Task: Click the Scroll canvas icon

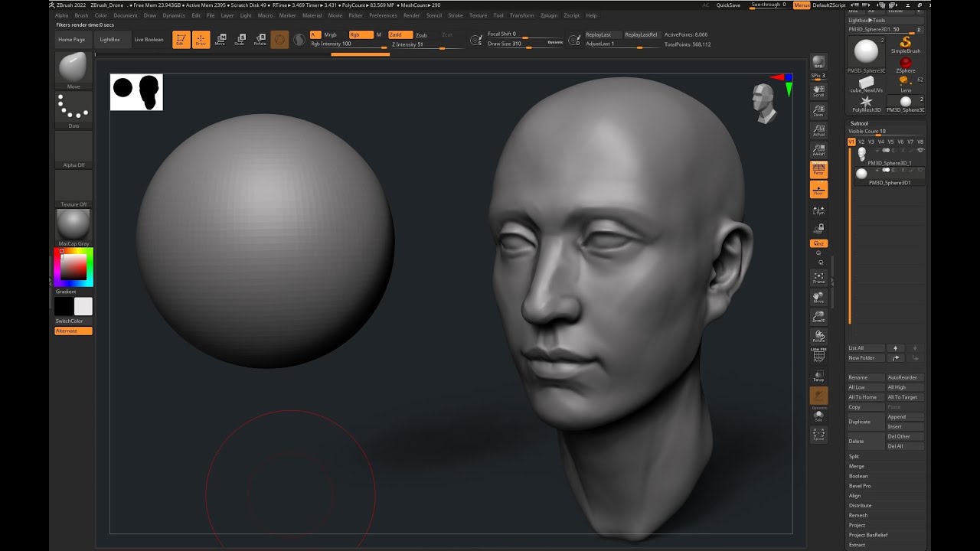Action: tap(818, 90)
